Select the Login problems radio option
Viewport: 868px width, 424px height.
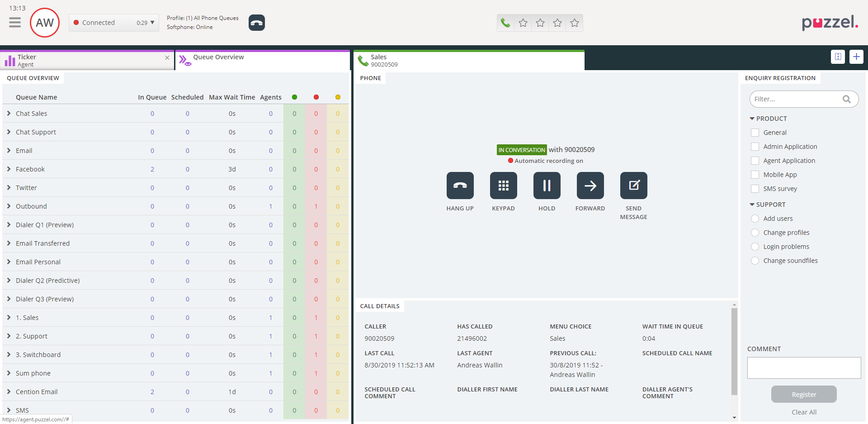tap(755, 247)
